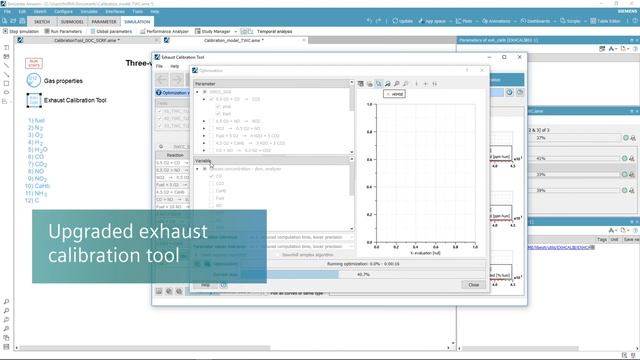Click the Stop simulation toolbar button
The width and height of the screenshot is (640, 360).
(20, 31)
